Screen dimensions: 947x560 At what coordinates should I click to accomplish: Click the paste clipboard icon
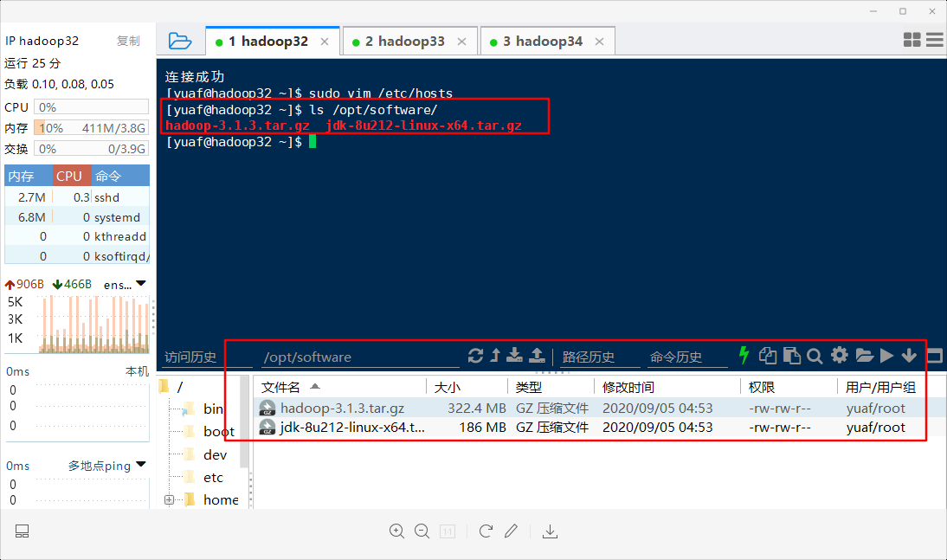click(792, 356)
